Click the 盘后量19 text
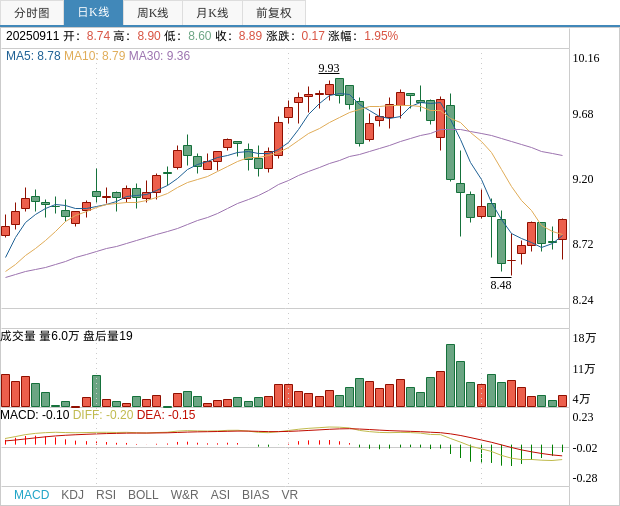 click(108, 336)
